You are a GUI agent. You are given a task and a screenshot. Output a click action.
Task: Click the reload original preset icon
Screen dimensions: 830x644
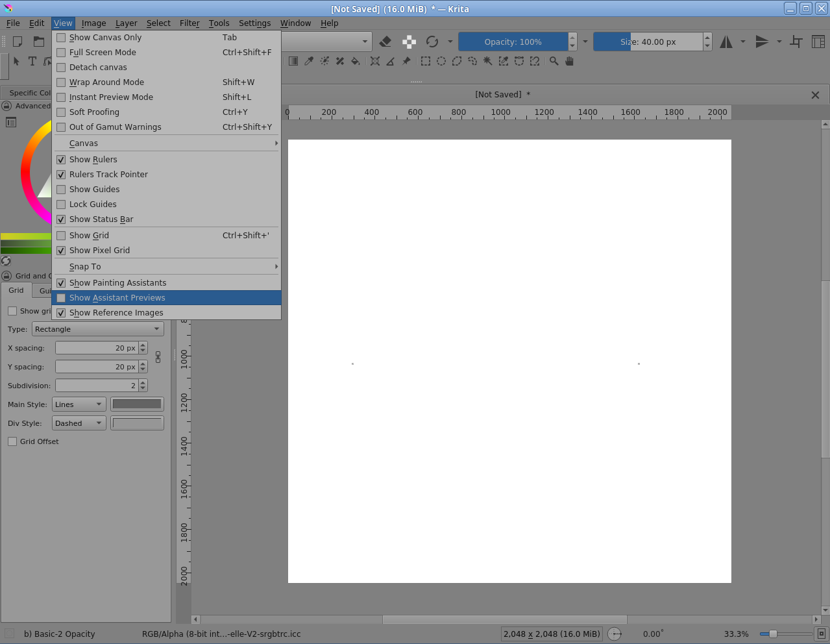(x=432, y=42)
